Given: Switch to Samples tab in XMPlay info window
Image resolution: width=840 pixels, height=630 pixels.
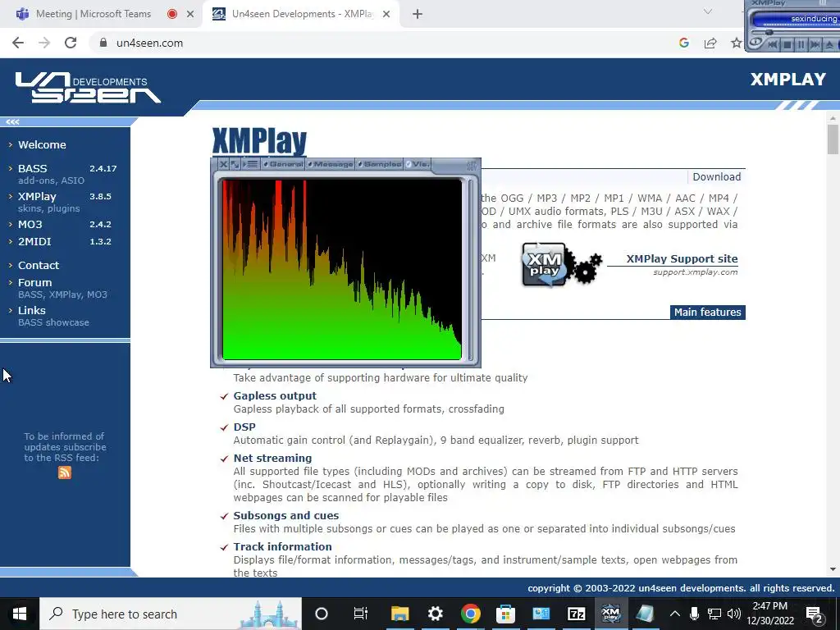Looking at the screenshot, I should click(x=379, y=164).
